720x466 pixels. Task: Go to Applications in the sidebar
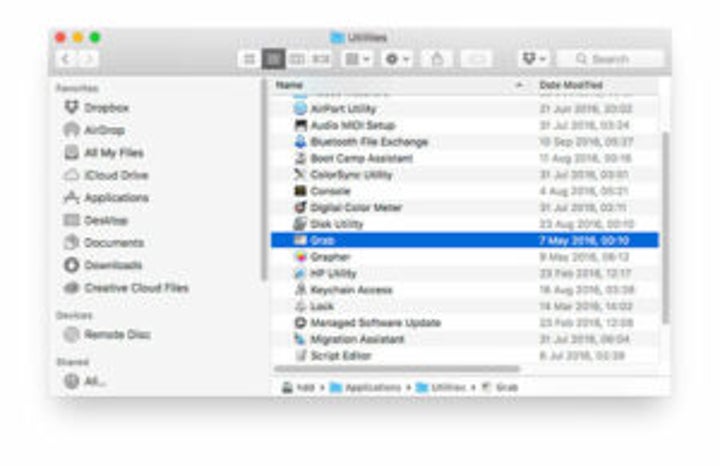click(106, 197)
